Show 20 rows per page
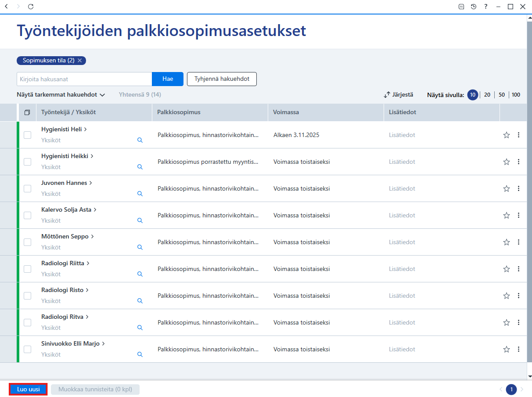 point(487,95)
